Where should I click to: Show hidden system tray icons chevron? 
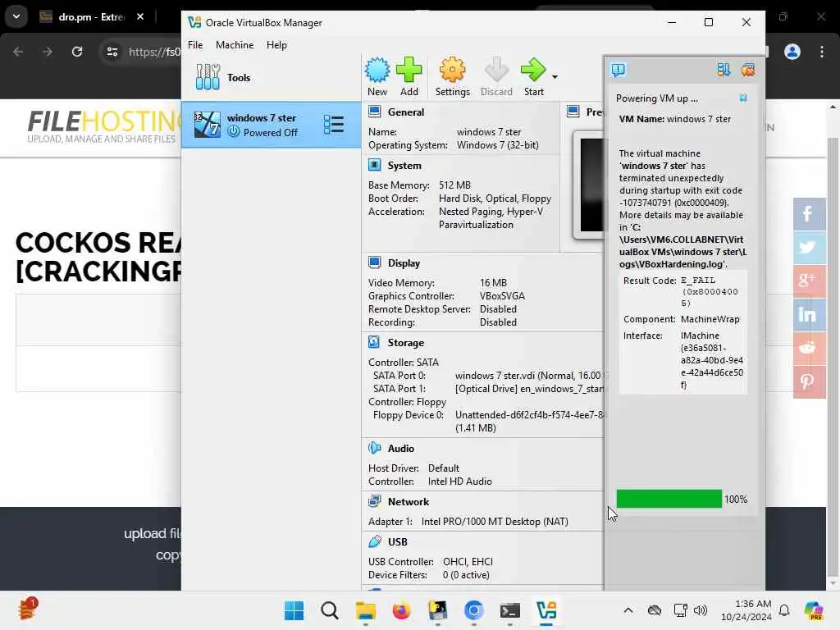628,610
